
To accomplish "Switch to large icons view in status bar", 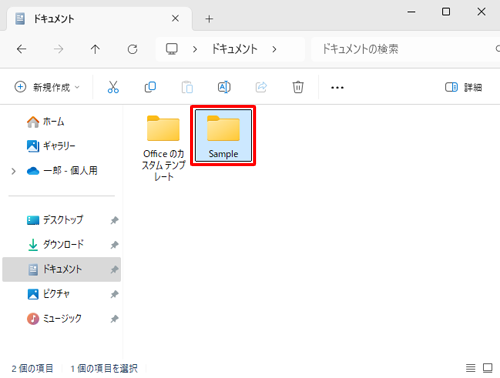I will (488, 368).
